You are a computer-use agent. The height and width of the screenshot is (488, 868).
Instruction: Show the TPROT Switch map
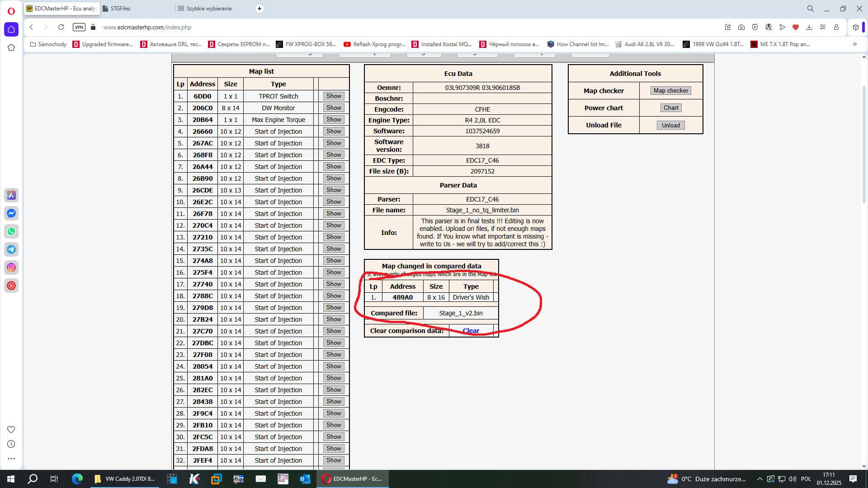pyautogui.click(x=334, y=96)
